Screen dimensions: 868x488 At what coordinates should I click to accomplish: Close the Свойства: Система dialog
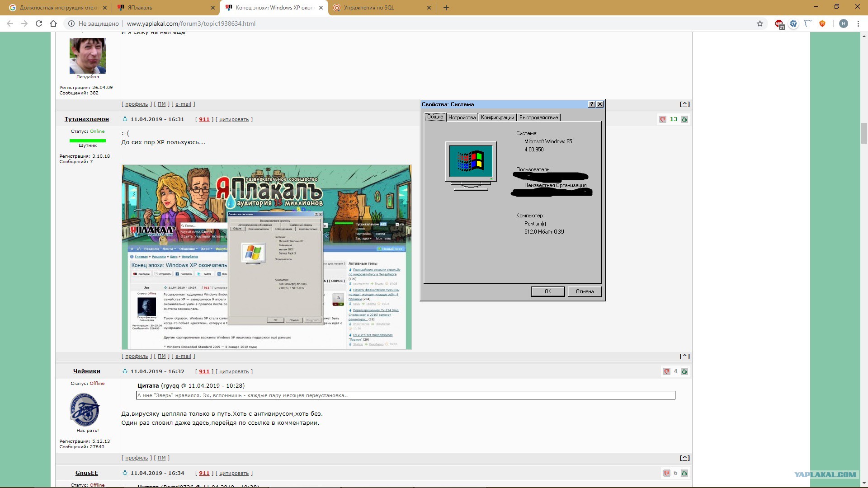coord(600,104)
